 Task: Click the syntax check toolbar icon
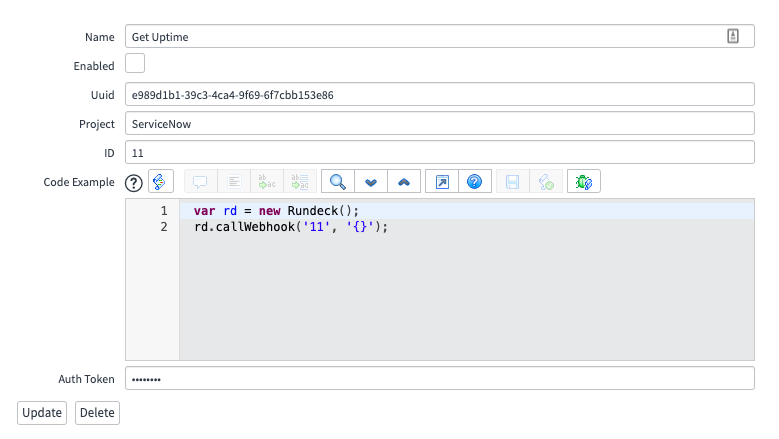[x=546, y=181]
